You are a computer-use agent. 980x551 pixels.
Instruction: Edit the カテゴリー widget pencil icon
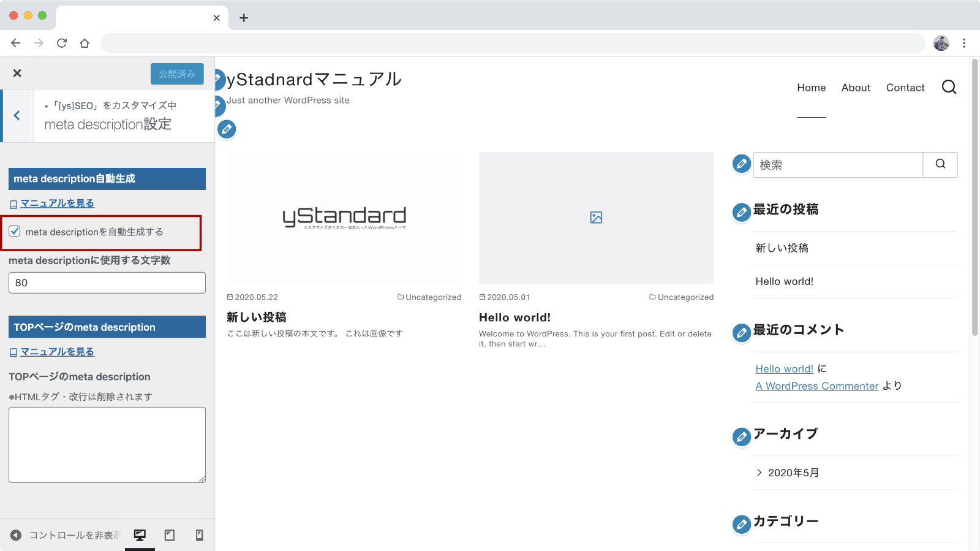[742, 525]
